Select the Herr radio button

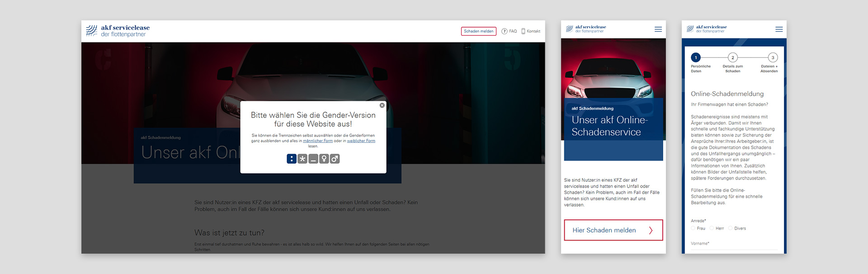(x=712, y=228)
